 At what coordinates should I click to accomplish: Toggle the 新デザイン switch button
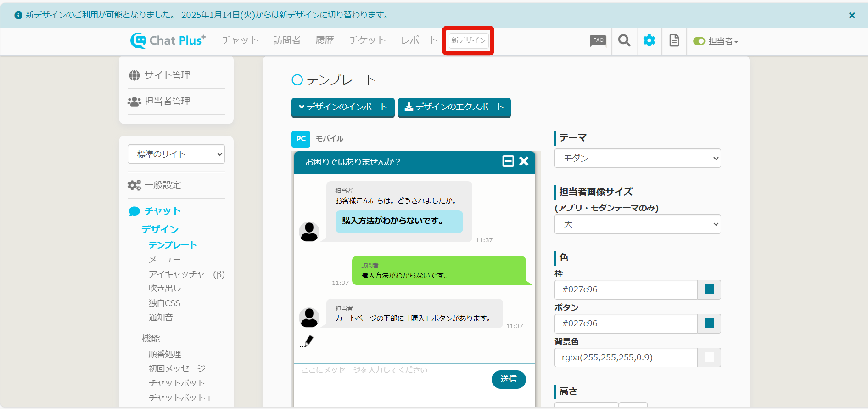click(x=468, y=40)
